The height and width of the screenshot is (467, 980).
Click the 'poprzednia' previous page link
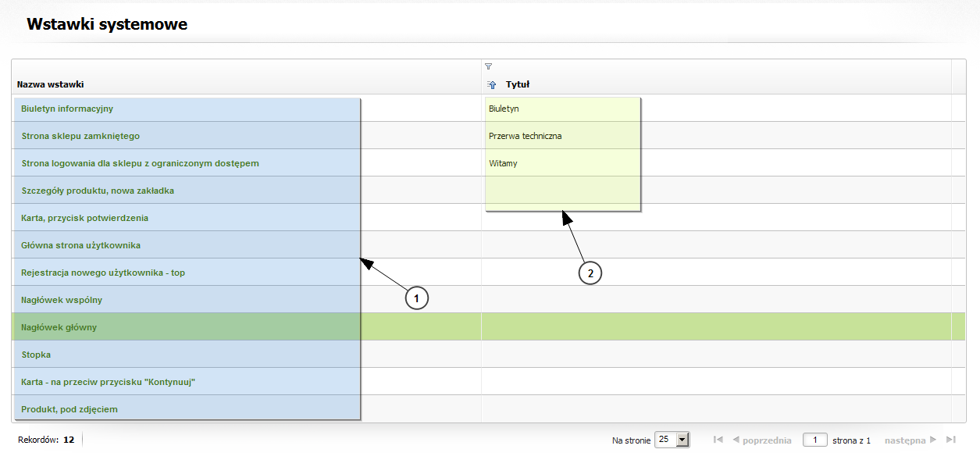(x=762, y=440)
